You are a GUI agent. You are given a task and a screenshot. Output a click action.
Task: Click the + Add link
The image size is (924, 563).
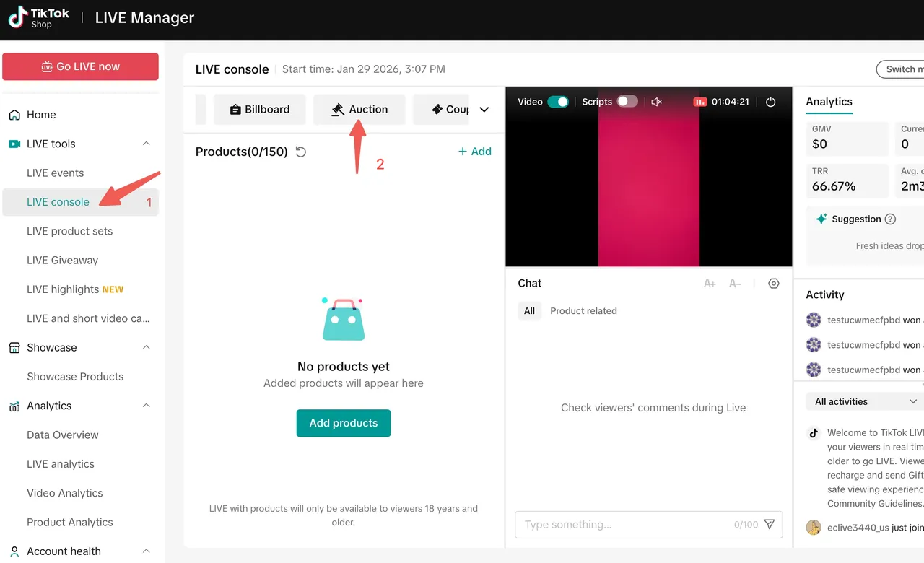point(475,152)
